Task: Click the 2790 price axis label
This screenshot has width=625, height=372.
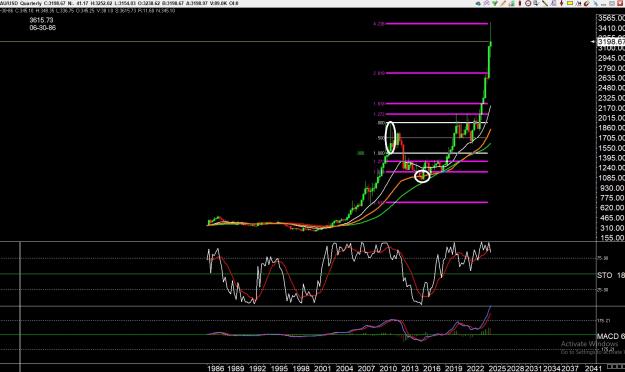Action: click(611, 68)
